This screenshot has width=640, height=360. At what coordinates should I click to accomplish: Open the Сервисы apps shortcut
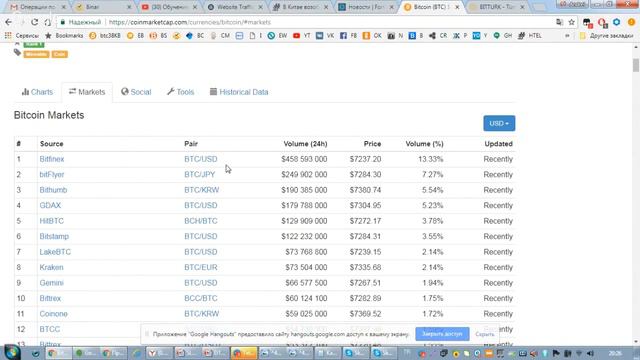[22, 36]
